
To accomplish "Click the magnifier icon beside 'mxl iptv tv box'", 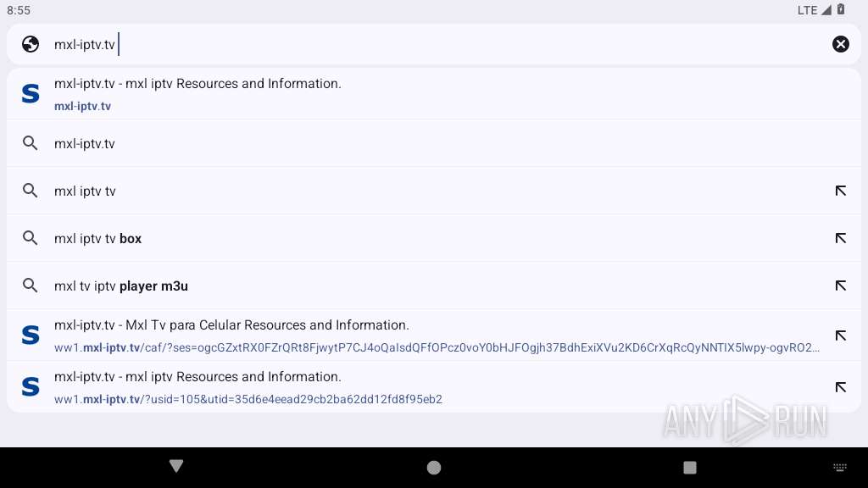I will 31,238.
